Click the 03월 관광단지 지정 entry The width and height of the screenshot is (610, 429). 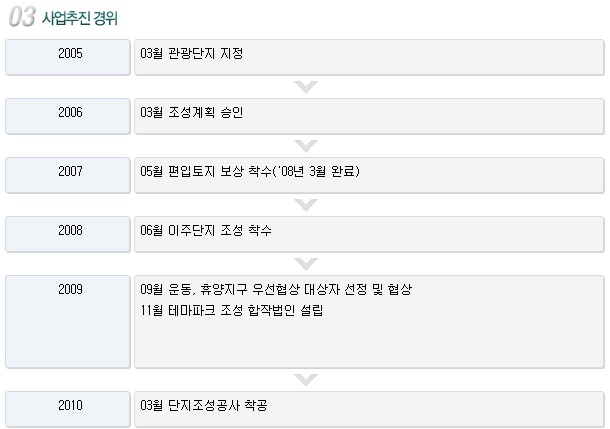pyautogui.click(x=192, y=53)
